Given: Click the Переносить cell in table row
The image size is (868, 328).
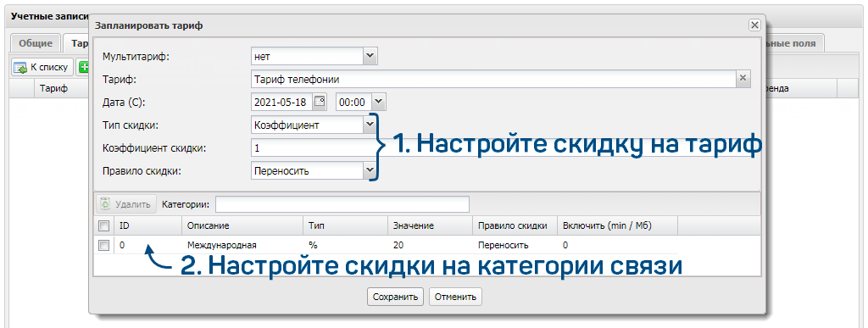Looking at the screenshot, I should click(x=503, y=245).
